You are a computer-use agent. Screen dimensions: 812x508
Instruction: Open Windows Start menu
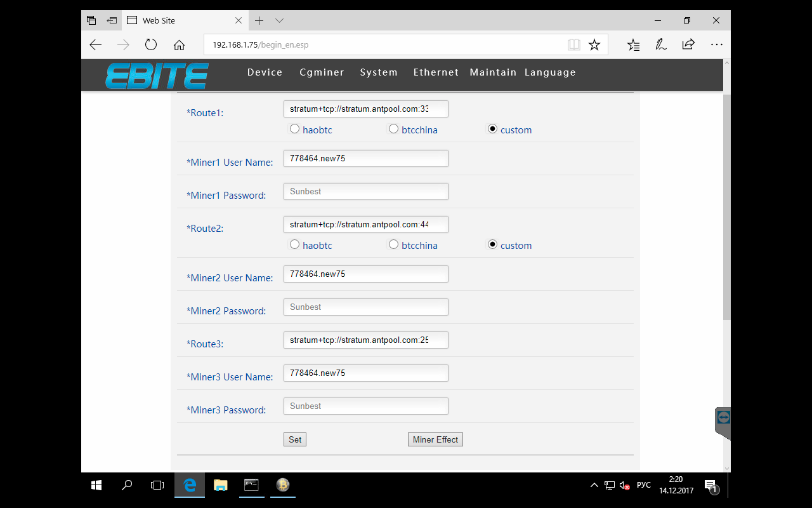(96, 485)
